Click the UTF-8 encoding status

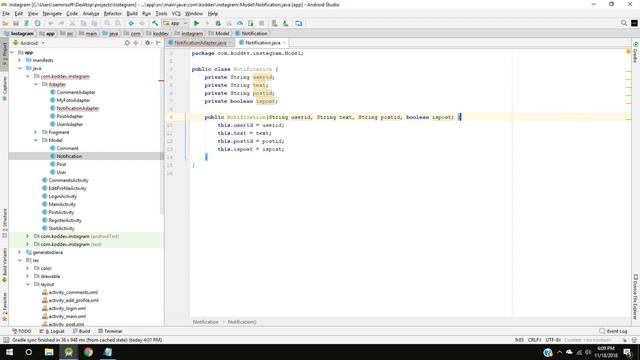tap(553, 340)
